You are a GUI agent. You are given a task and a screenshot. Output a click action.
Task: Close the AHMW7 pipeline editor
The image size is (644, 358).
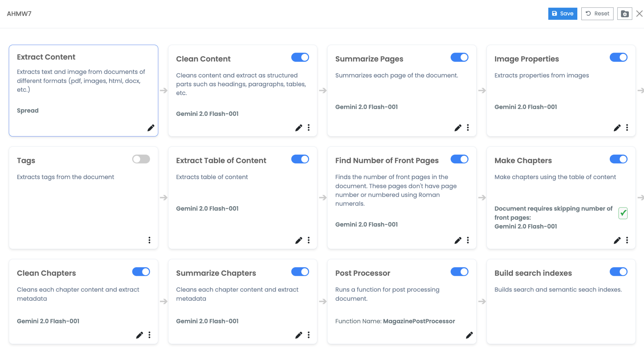(x=639, y=14)
